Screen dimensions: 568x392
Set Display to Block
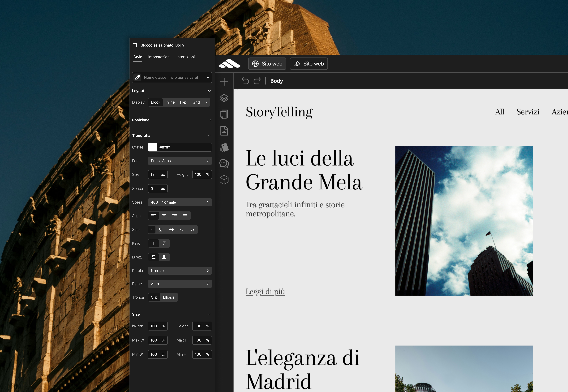tap(155, 102)
